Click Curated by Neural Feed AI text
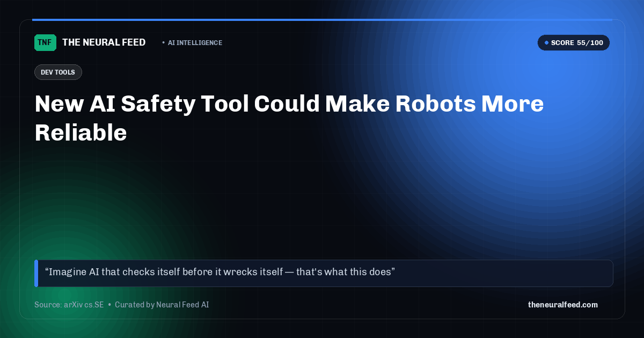This screenshot has height=338, width=644. tap(162, 305)
